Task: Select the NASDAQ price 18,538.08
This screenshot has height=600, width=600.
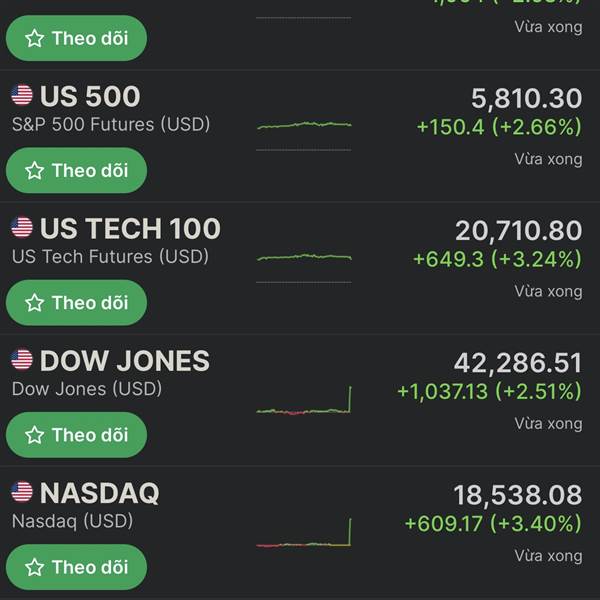Action: tap(518, 494)
